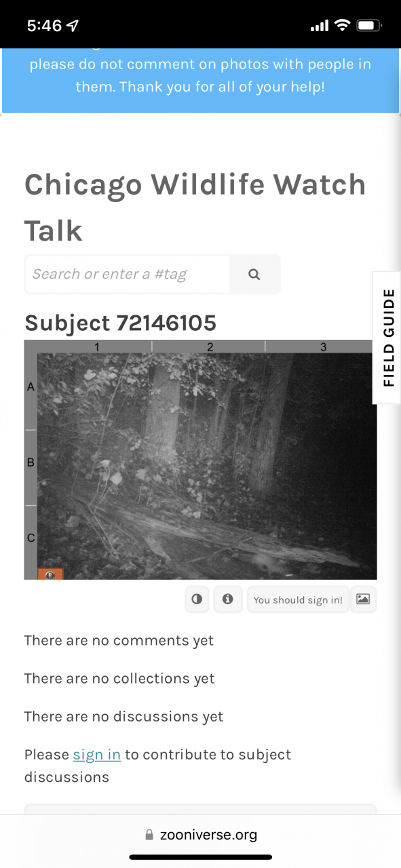The height and width of the screenshot is (868, 401).
Task: Tap the battery icon in the status bar
Action: coord(369,26)
